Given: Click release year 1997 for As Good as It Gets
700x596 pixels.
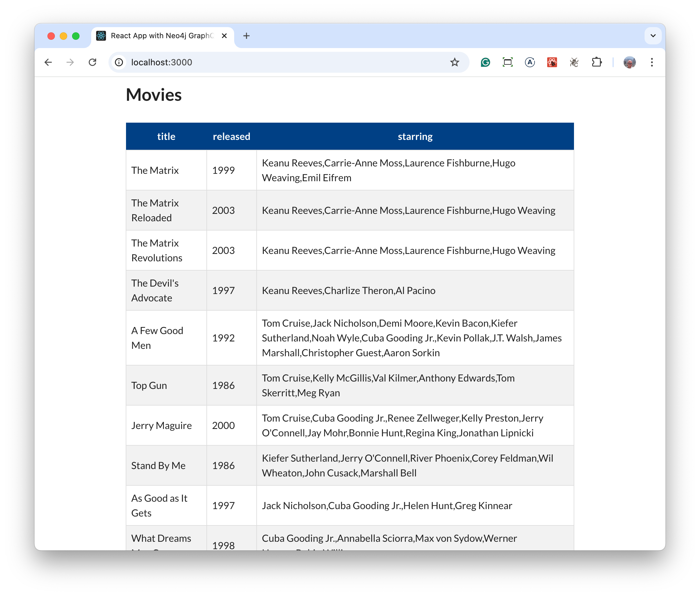Looking at the screenshot, I should (231, 505).
